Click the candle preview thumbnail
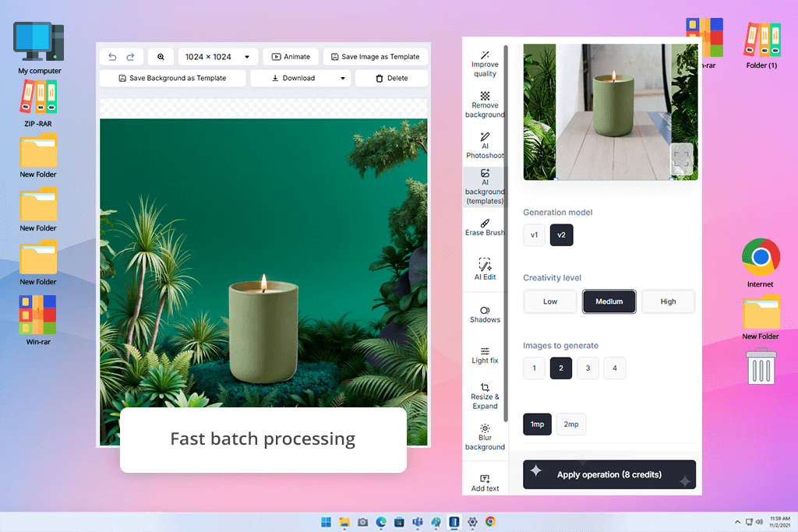Screen dimensions: 798x532 click(610, 112)
